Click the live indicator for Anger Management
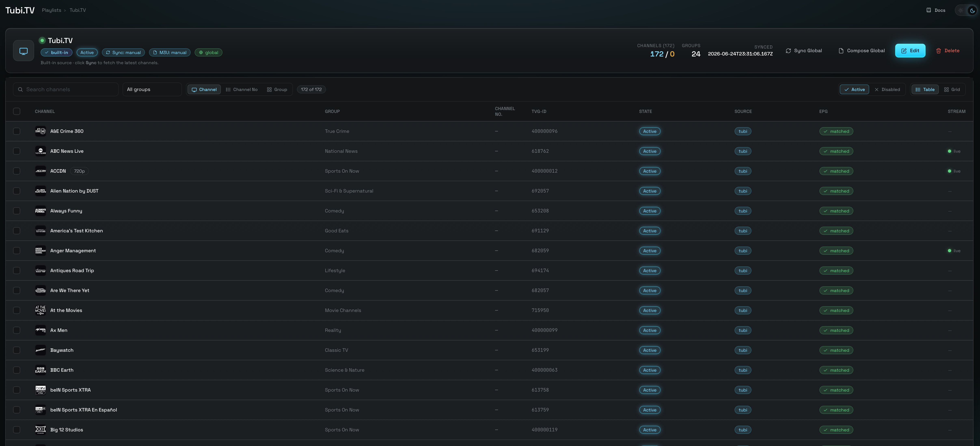The width and height of the screenshot is (980, 446). click(954, 251)
